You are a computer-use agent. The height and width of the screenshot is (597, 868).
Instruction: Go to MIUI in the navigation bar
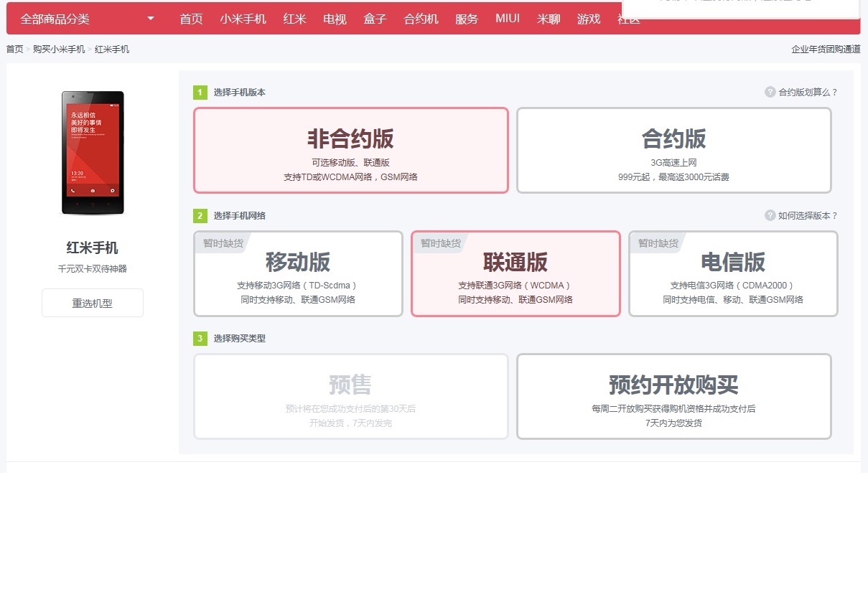tap(508, 19)
